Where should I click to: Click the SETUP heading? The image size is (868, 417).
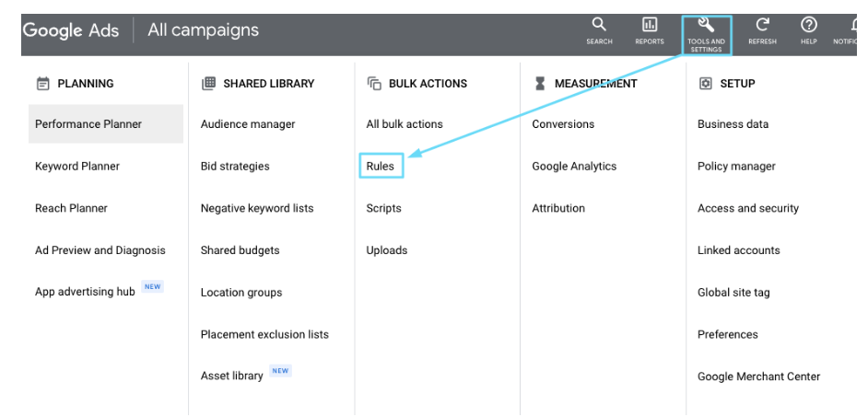(737, 84)
